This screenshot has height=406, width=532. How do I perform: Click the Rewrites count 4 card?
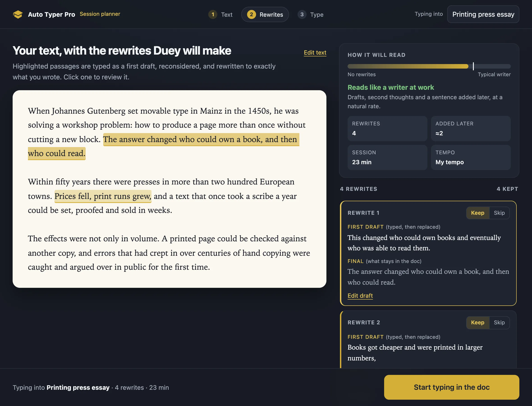point(387,129)
